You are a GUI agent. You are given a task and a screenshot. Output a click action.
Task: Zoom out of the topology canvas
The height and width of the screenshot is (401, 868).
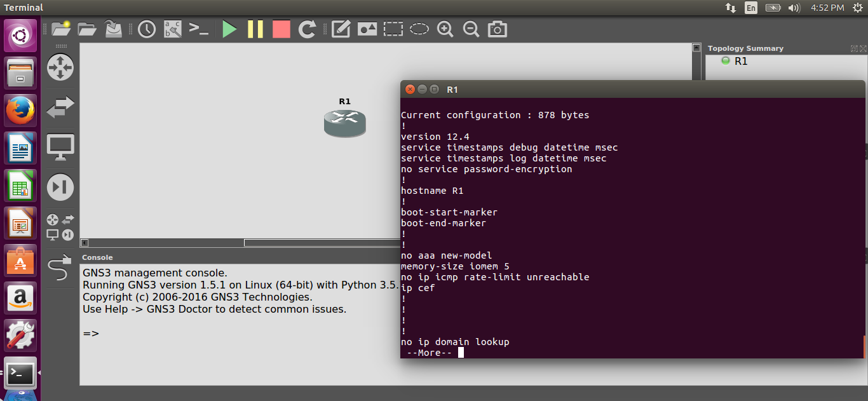471,29
